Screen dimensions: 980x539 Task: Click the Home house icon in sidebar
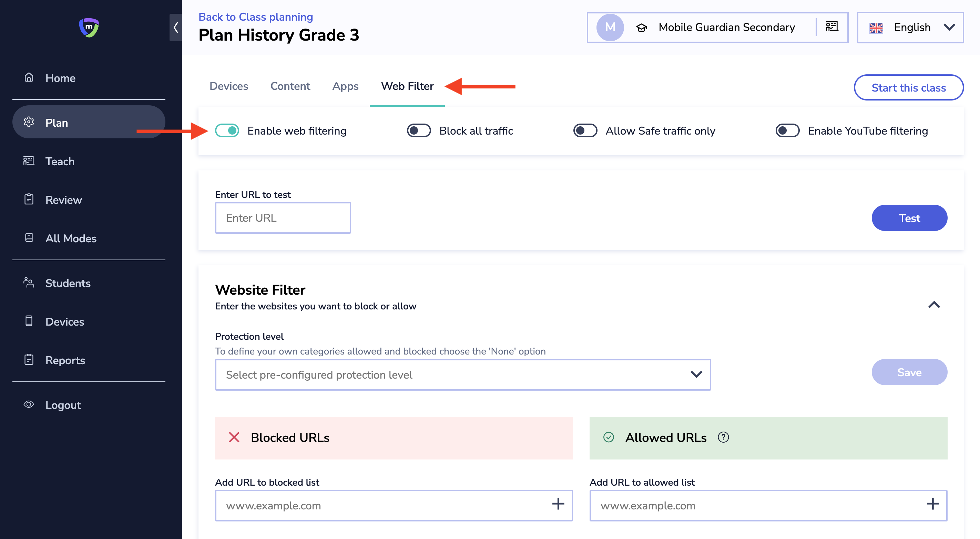point(29,77)
